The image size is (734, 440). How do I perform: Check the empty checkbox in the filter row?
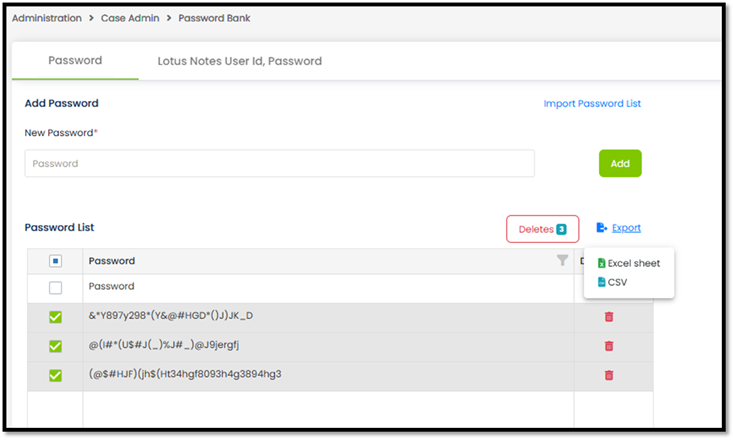55,287
